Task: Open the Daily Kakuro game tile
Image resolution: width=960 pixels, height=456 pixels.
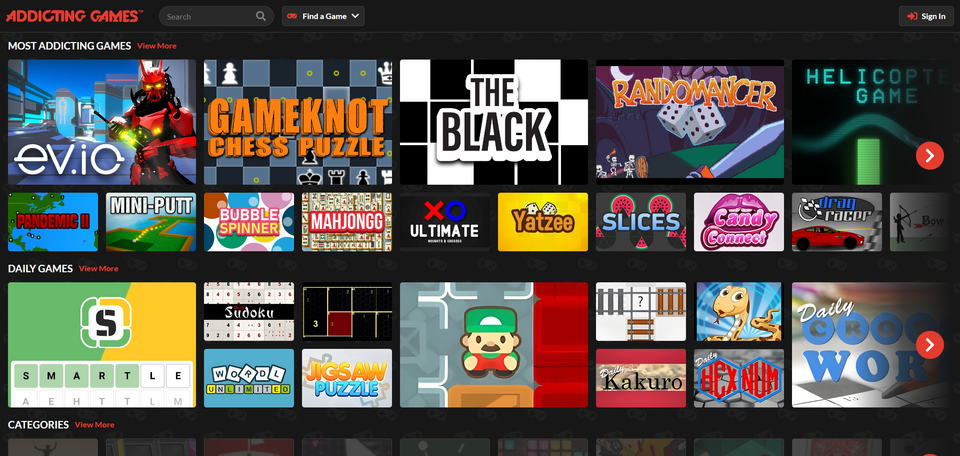Action: (x=641, y=378)
